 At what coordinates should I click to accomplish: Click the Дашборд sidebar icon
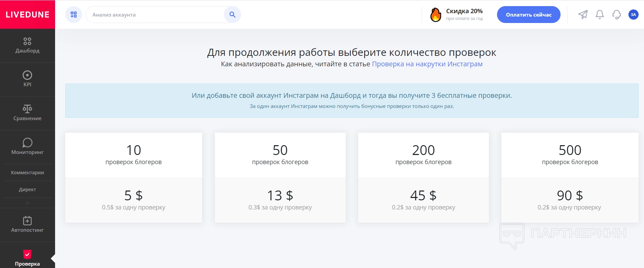tap(27, 41)
